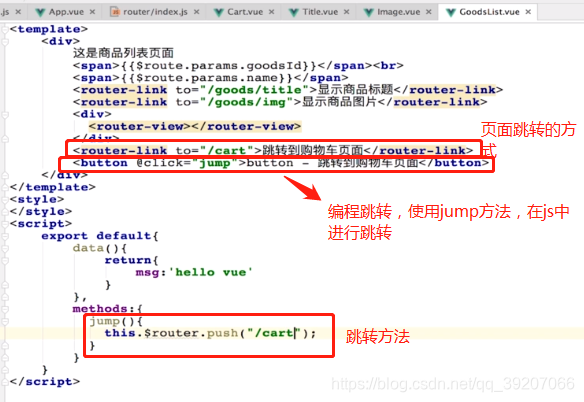
Task: Switch to the Cart.vue tab
Action: tap(245, 12)
